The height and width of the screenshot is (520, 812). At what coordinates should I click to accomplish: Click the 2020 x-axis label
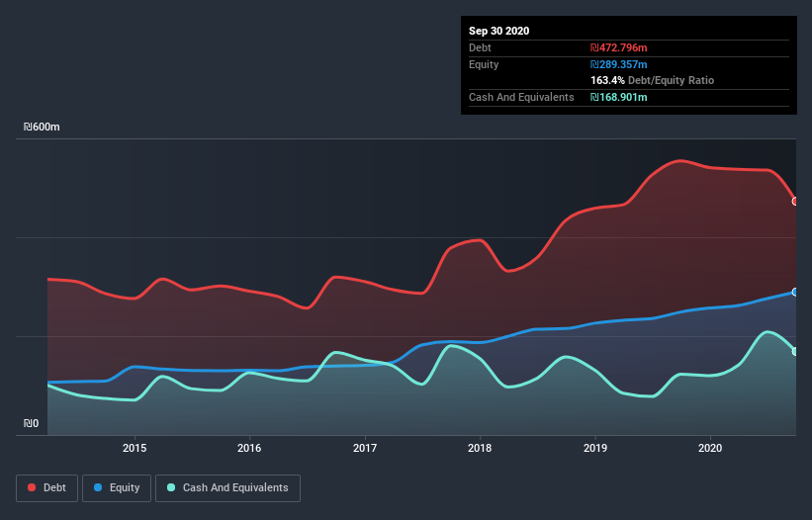coord(710,448)
